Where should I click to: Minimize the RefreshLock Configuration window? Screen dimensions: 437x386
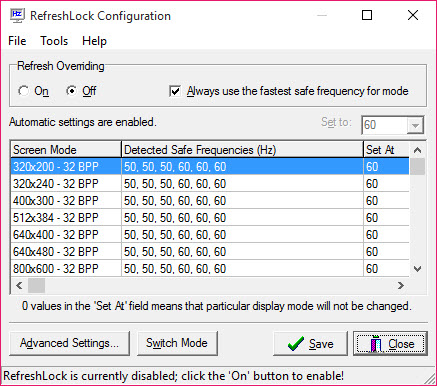click(x=322, y=15)
